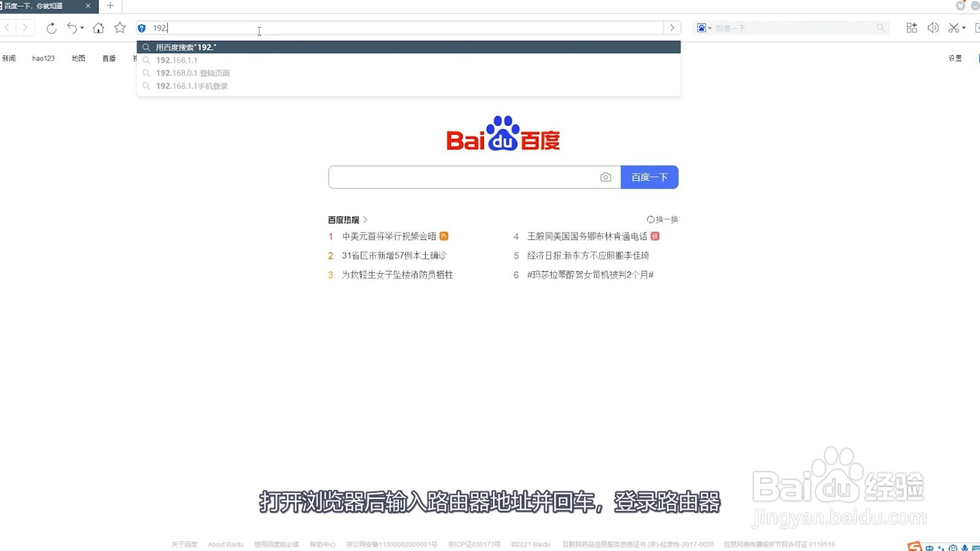
Task: Open Sogou emoji smiley icon
Action: 953,548
